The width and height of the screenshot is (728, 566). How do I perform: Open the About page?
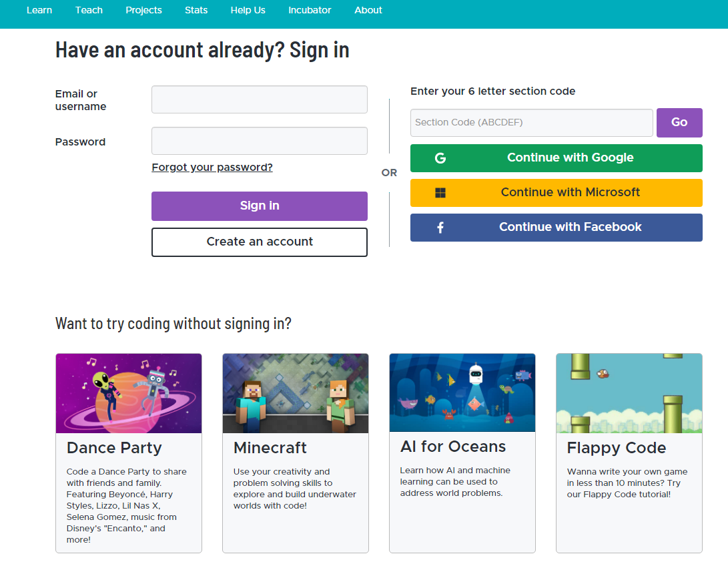(368, 10)
